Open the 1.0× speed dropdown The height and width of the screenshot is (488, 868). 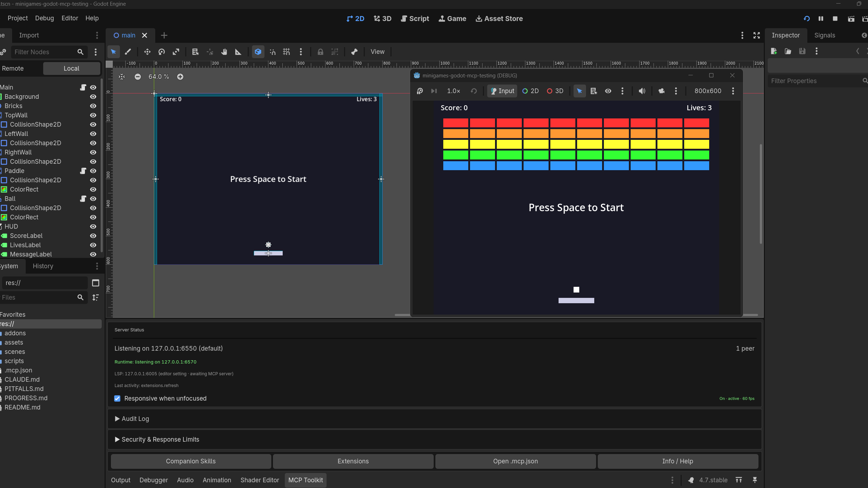453,91
